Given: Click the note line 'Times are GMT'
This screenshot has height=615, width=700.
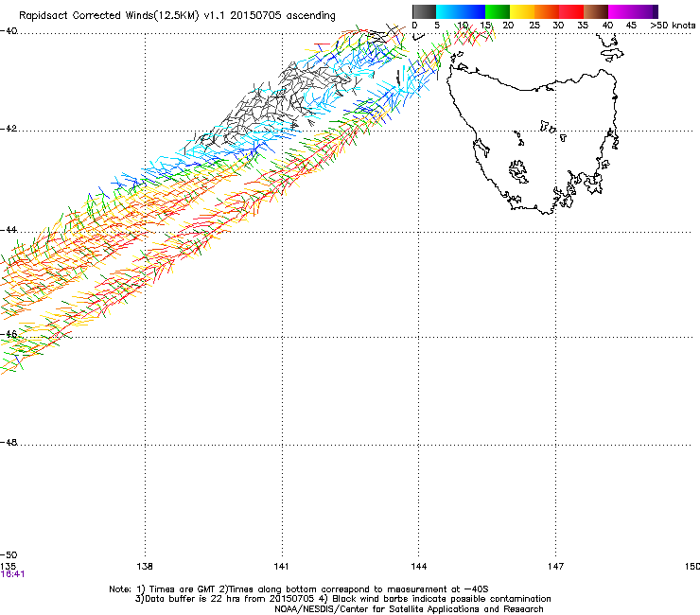Looking at the screenshot, I should (x=183, y=589).
